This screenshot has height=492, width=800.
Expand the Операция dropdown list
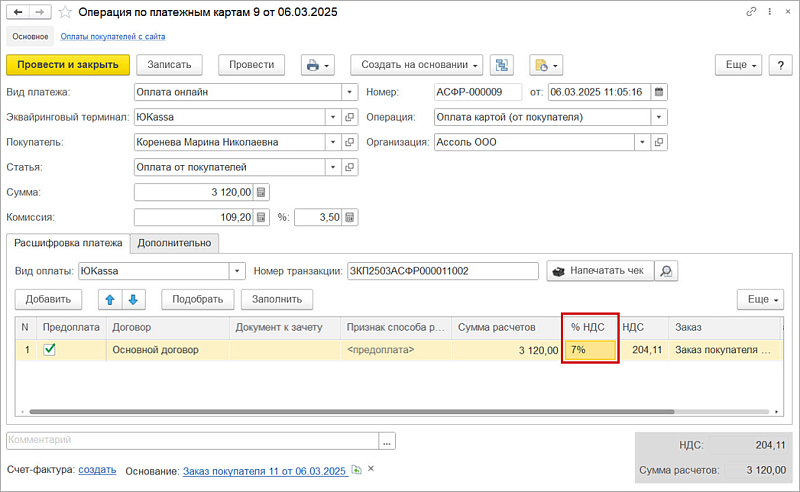659,117
